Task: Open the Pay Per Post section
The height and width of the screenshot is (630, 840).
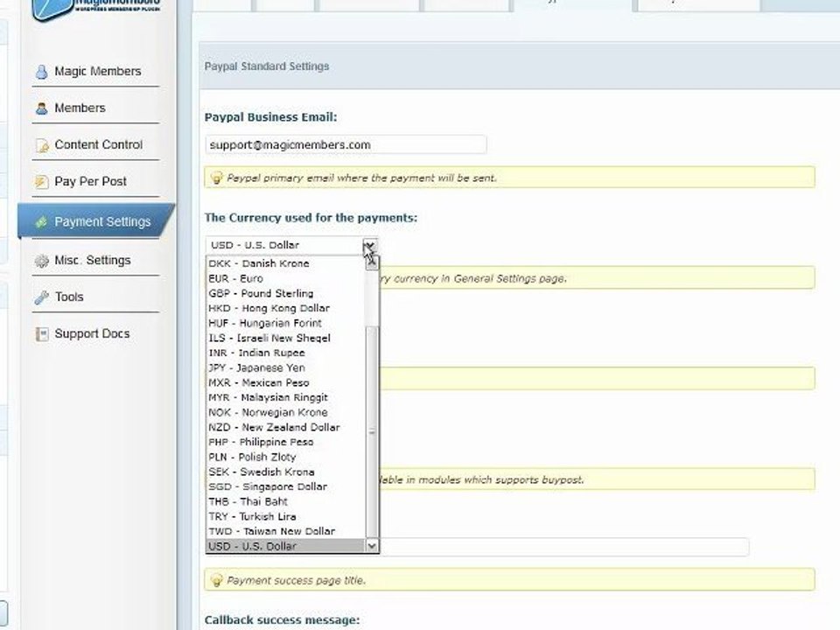Action: [x=90, y=181]
